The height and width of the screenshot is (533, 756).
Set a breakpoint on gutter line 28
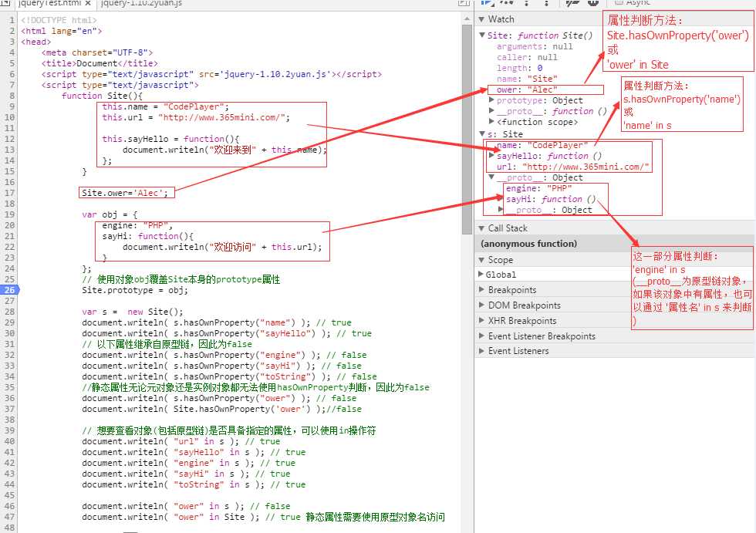click(9, 312)
